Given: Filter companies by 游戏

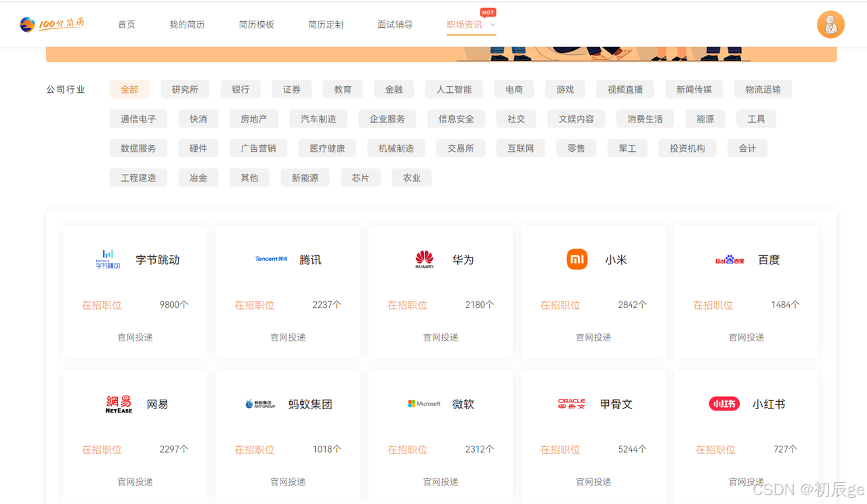Looking at the screenshot, I should click(565, 89).
